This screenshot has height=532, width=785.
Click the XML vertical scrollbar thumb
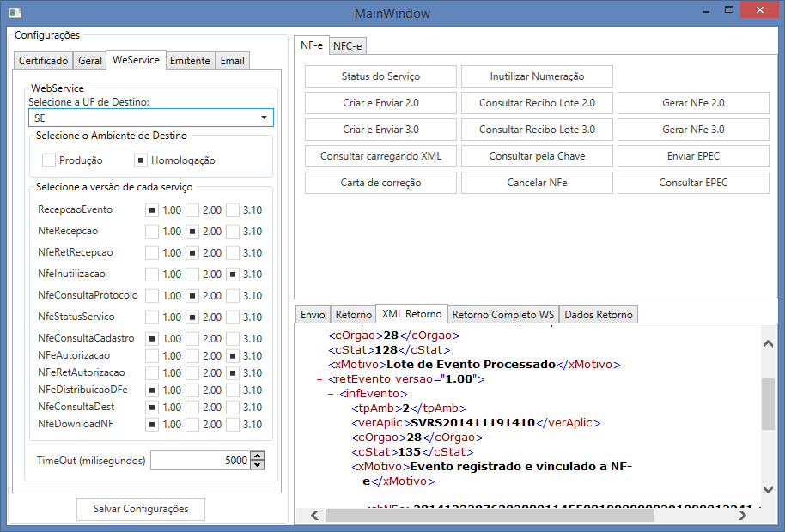point(768,404)
